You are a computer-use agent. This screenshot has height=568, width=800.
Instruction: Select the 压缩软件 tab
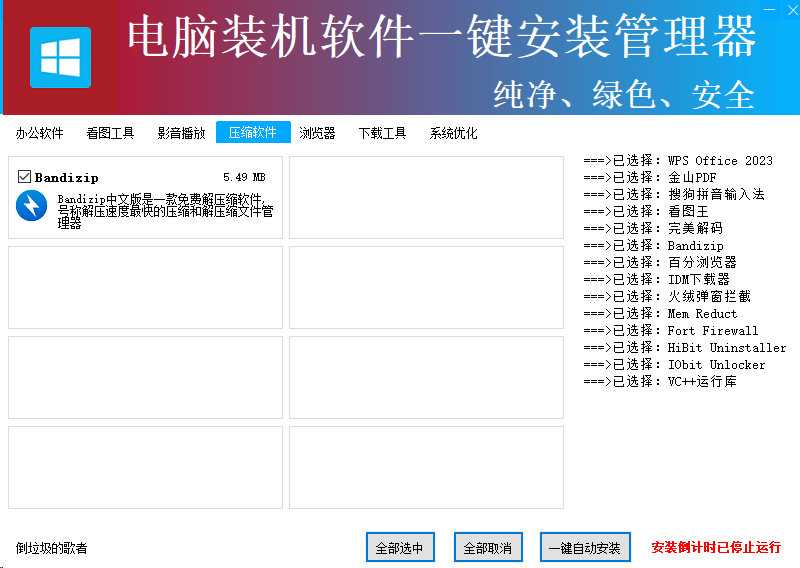pos(253,132)
